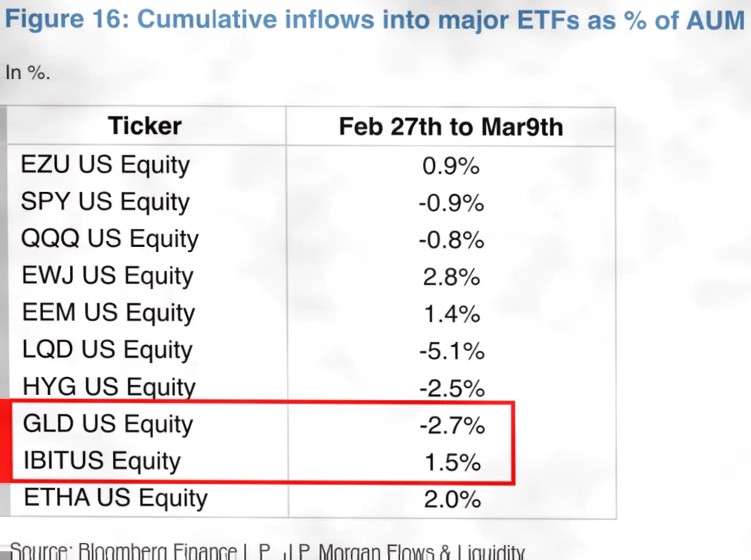Click the 2.8% value for EWJ
751x560 pixels.
pyautogui.click(x=451, y=277)
